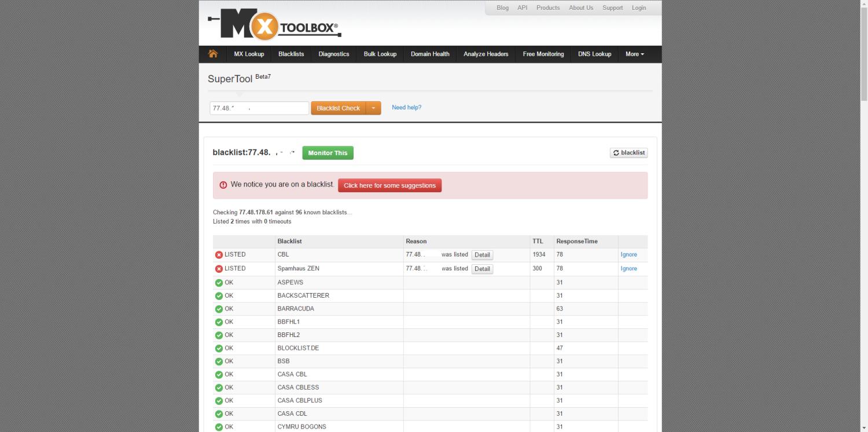The width and height of the screenshot is (868, 432).
Task: Click the page vertical scrollbar thumb
Action: click(864, 52)
